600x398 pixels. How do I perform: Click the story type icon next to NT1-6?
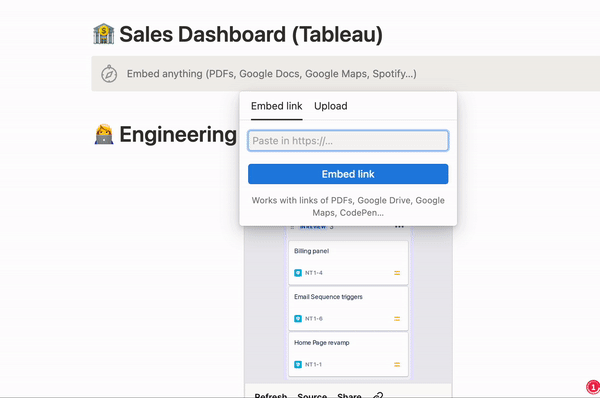pos(298,318)
